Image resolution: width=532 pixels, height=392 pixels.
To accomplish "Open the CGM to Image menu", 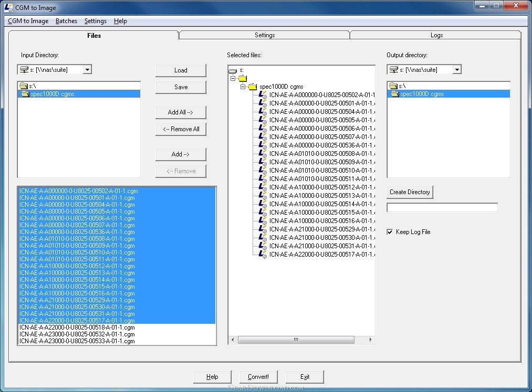I will 28,21.
